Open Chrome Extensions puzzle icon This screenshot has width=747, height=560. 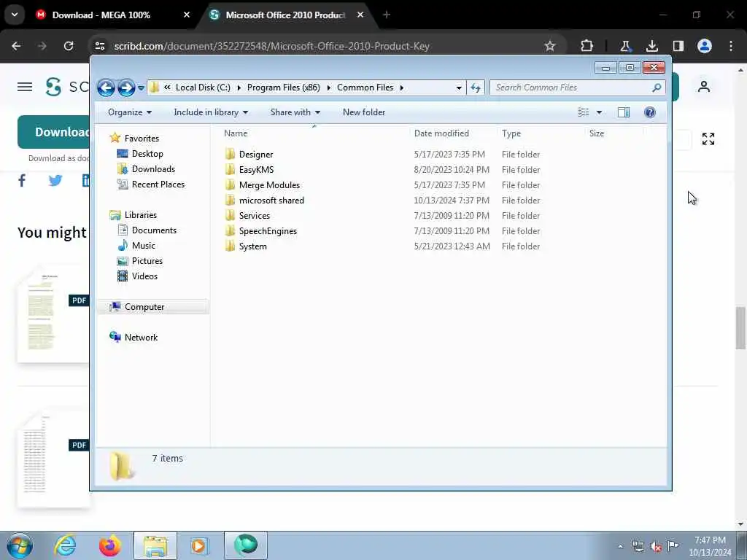coord(587,46)
